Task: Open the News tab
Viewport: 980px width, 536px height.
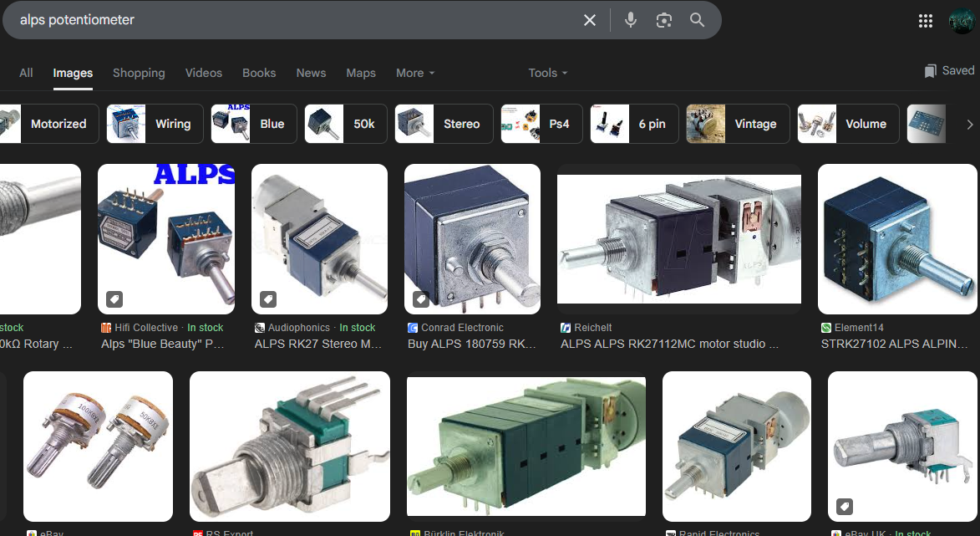Action: 312,74
